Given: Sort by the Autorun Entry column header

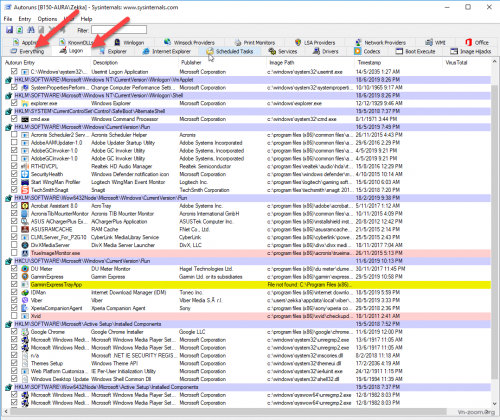Looking at the screenshot, I should tap(46, 63).
